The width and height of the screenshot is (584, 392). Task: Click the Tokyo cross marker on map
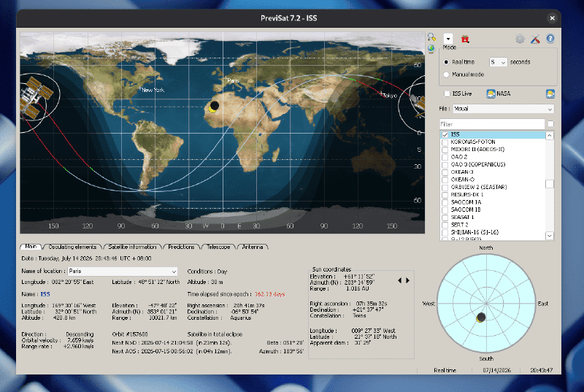(x=380, y=93)
